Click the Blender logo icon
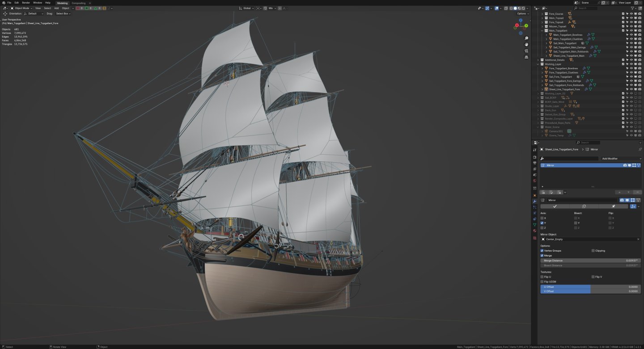The height and width of the screenshot is (349, 644). [3, 3]
